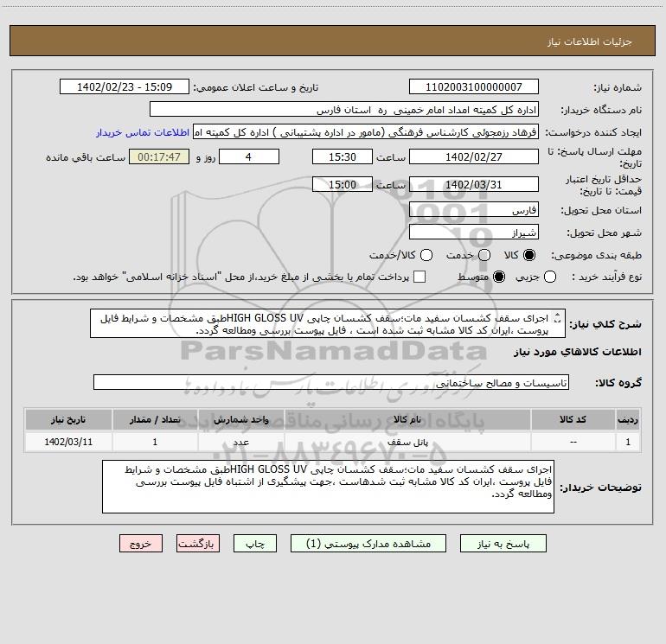Click the validity time field 15:00
Image resolution: width=666 pixels, height=644 pixels.
pyautogui.click(x=343, y=184)
